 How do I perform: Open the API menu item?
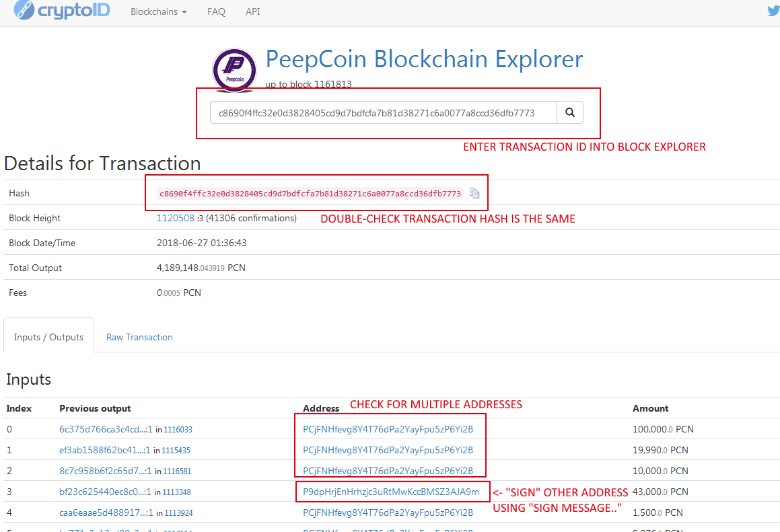(252, 11)
